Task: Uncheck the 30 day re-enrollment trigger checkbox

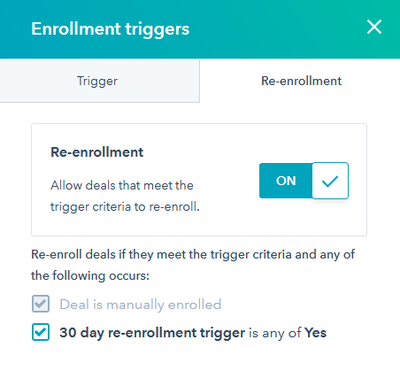Action: coord(41,332)
